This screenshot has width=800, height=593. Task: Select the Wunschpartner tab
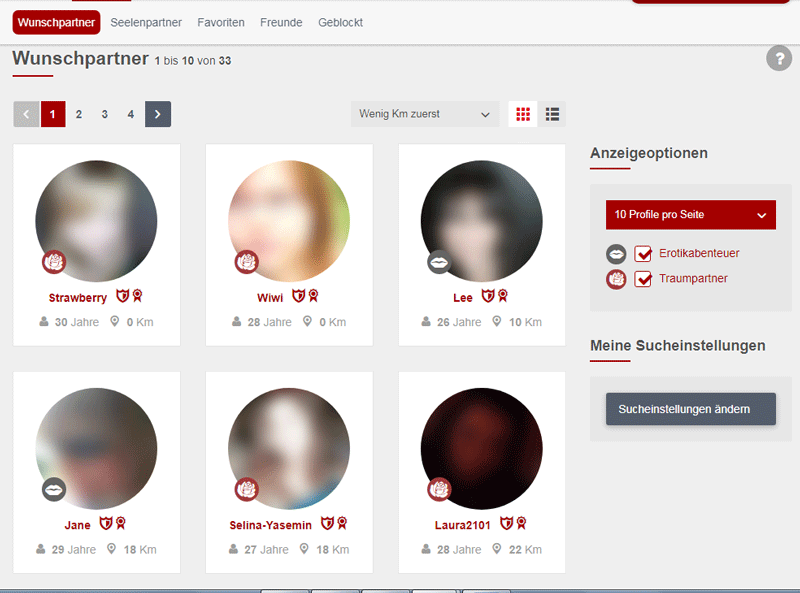[56, 22]
